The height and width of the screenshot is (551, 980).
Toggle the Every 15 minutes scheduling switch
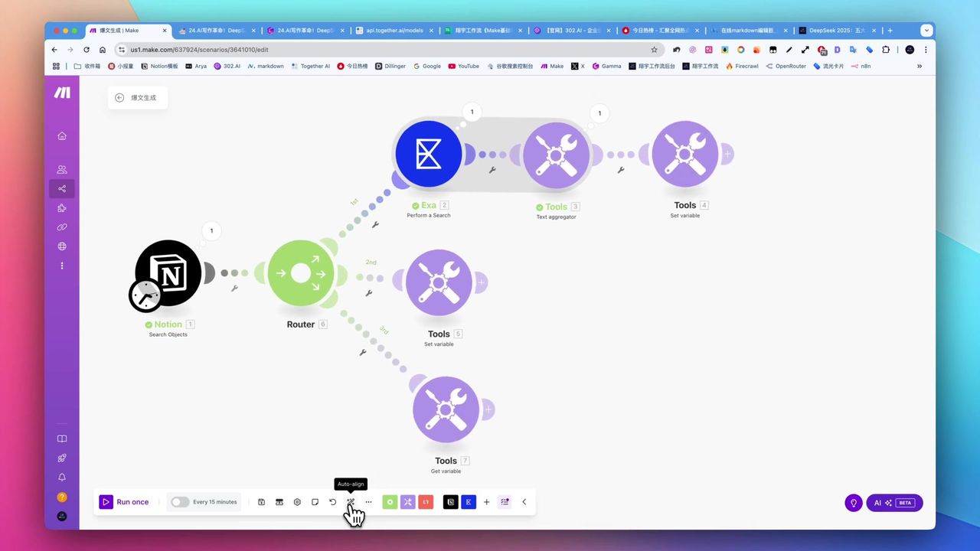pyautogui.click(x=180, y=502)
